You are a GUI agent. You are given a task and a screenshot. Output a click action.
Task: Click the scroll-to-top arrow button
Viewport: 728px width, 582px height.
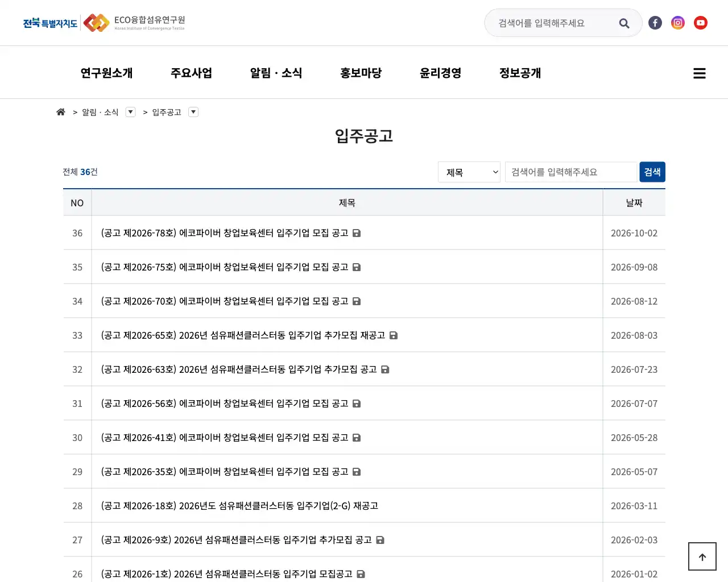pyautogui.click(x=702, y=556)
